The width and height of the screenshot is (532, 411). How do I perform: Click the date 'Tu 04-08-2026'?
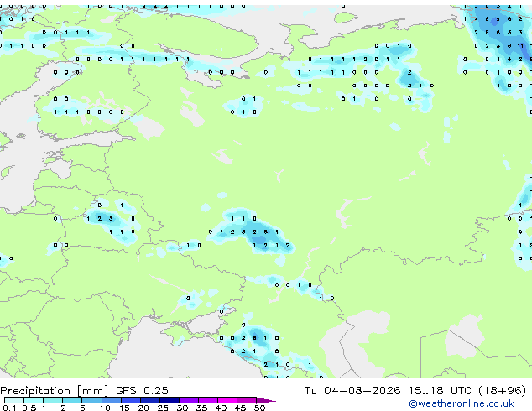click(352, 391)
